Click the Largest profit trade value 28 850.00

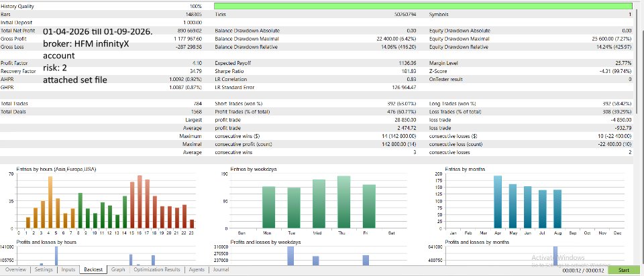(x=405, y=120)
